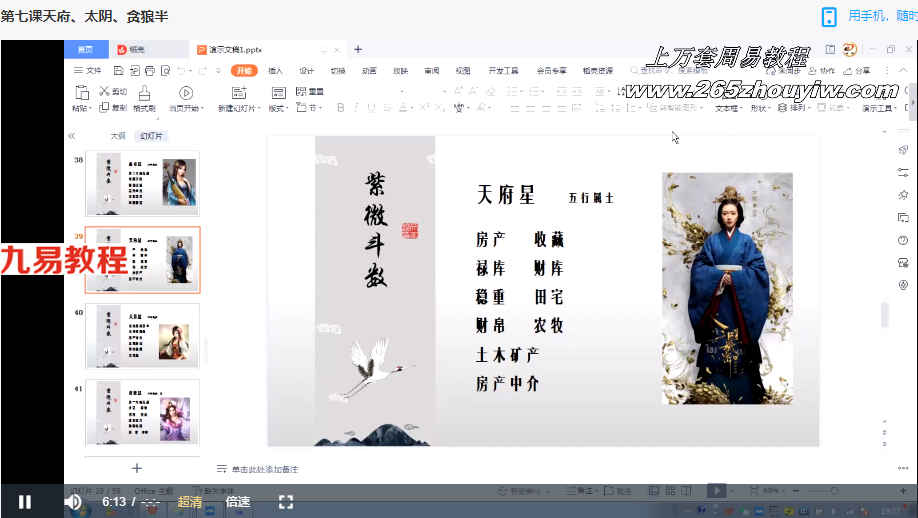This screenshot has width=918, height=518.
Task: Click the 新建幻灯片 icon
Action: [x=239, y=92]
